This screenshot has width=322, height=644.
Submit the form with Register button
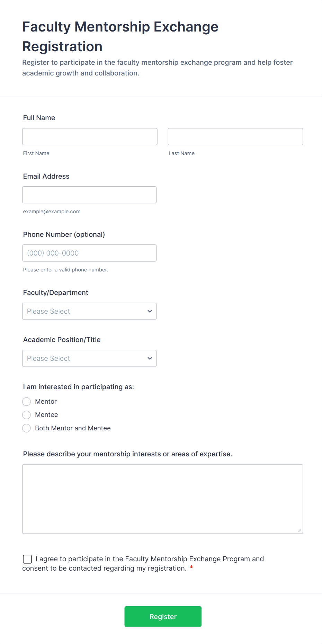[163, 616]
